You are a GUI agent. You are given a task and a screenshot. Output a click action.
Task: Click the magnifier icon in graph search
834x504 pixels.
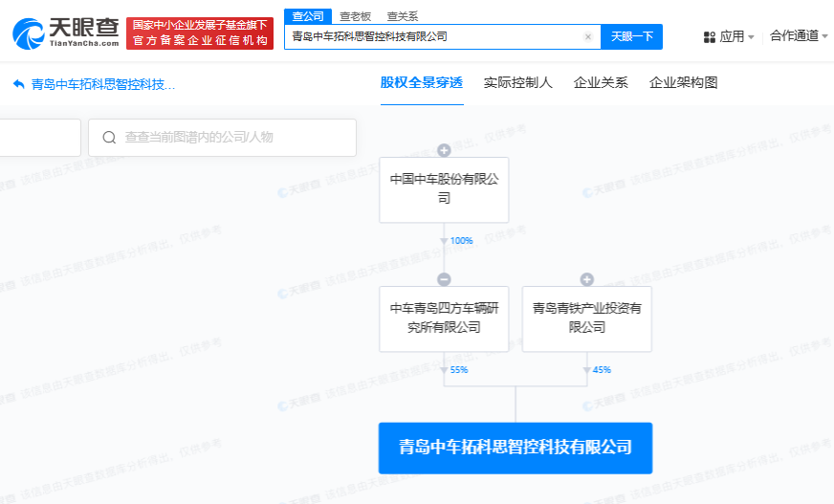109,138
